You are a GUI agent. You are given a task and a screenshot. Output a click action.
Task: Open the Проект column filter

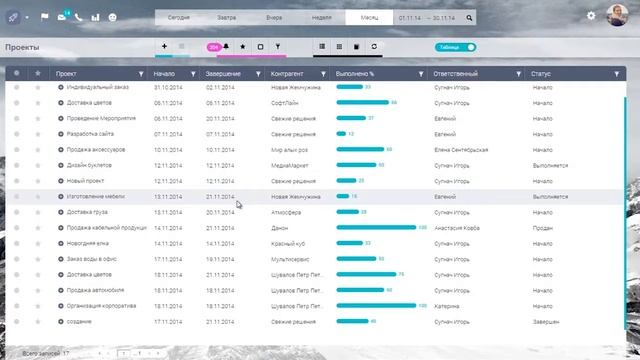141,74
